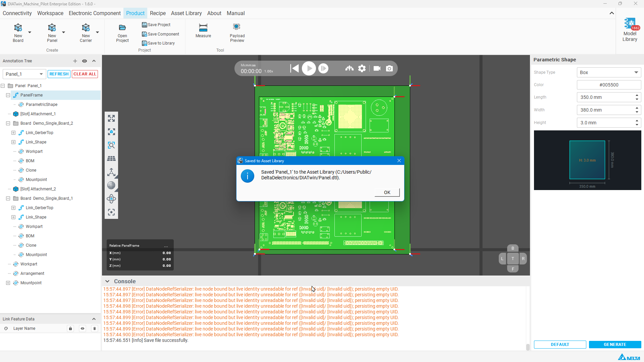Image resolution: width=644 pixels, height=362 pixels.
Task: Open the Model Library
Action: tap(630, 30)
